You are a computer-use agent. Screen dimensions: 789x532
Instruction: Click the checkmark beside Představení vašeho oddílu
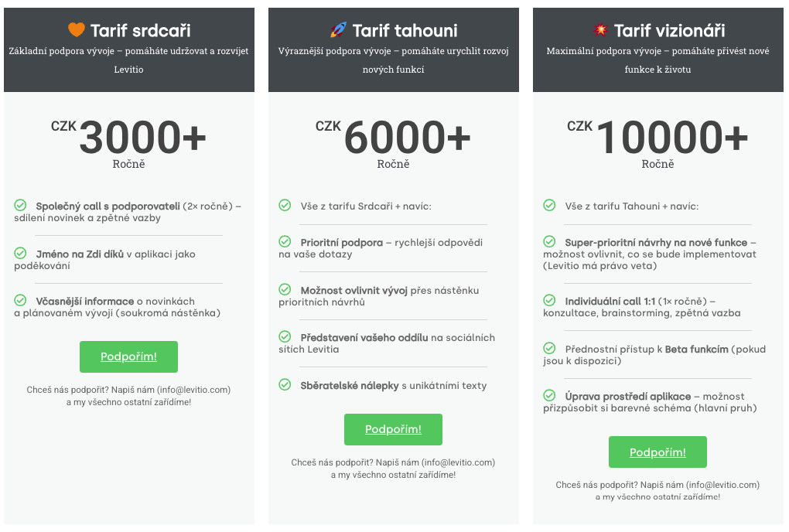[285, 337]
